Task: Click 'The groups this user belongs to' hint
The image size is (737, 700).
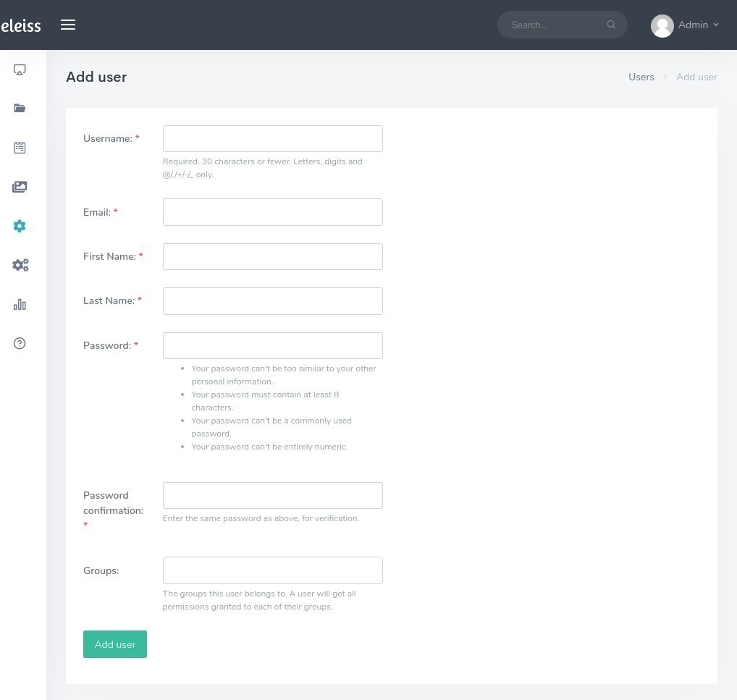Action: click(259, 600)
